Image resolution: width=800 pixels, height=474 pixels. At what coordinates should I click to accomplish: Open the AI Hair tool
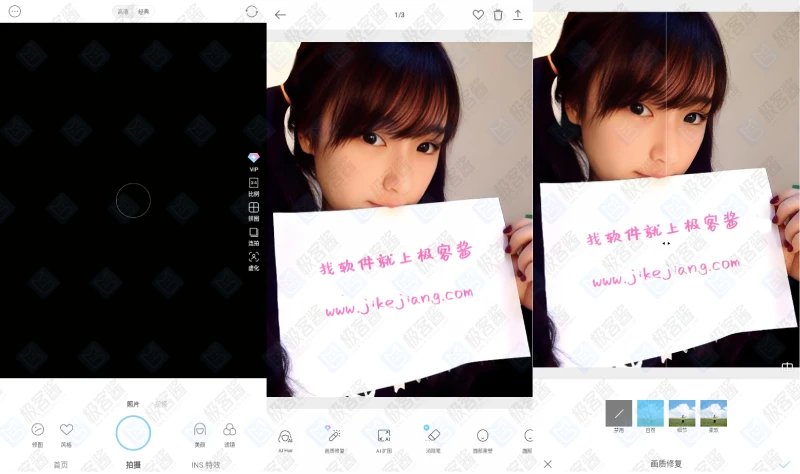tap(285, 441)
